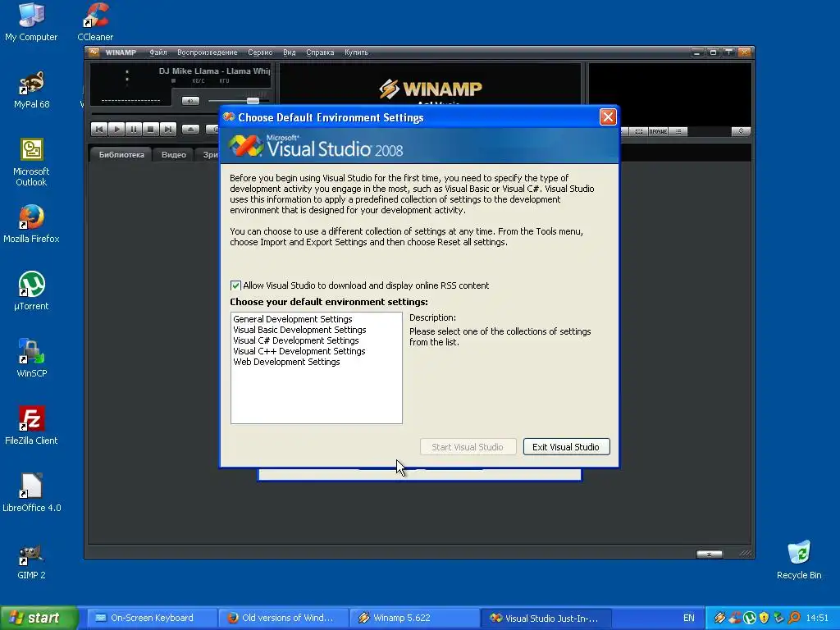Image resolution: width=840 pixels, height=630 pixels.
Task: Click the greyed-out Start Visual Studio button
Action: [x=468, y=447]
